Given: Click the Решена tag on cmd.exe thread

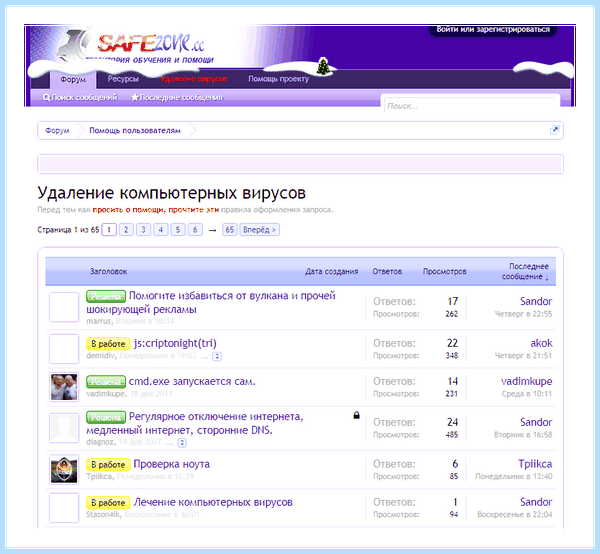Looking at the screenshot, I should click(x=106, y=382).
